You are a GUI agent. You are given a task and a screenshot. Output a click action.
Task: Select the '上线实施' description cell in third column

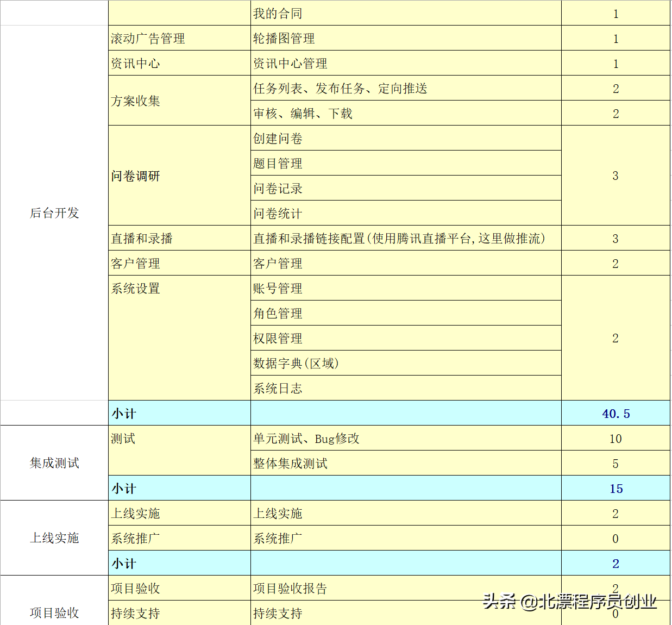click(406, 513)
